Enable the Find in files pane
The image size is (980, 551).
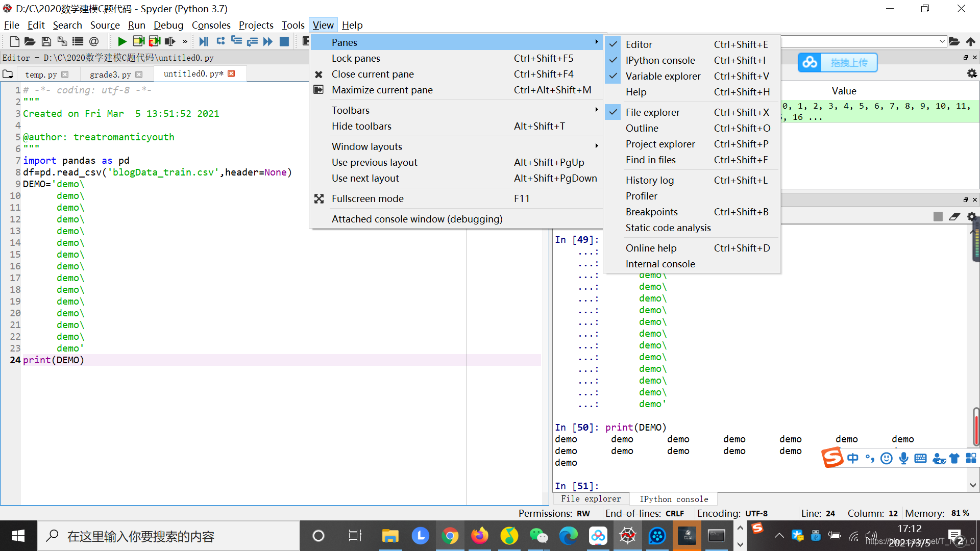tap(692, 160)
